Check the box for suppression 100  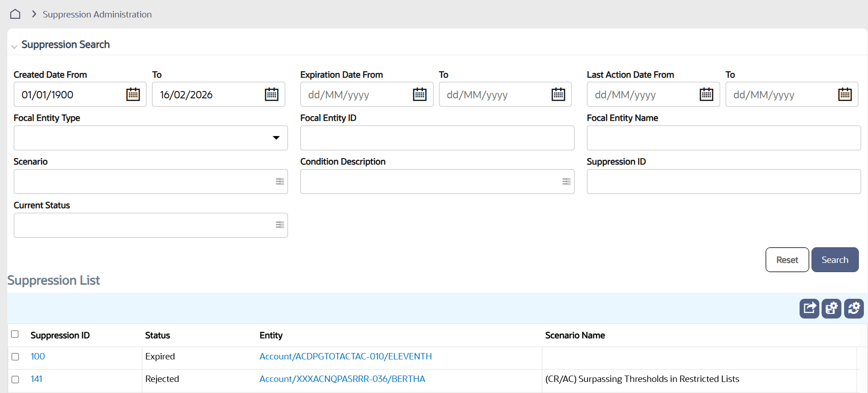(x=15, y=357)
